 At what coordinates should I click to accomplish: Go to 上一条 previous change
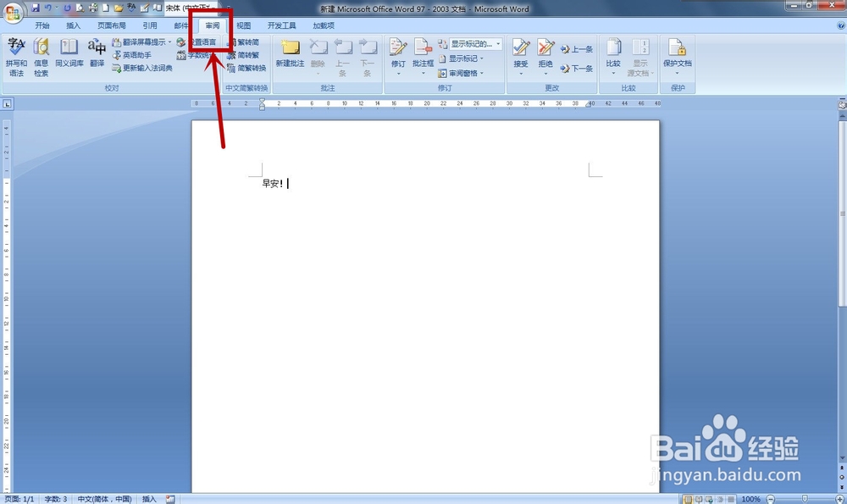point(577,49)
